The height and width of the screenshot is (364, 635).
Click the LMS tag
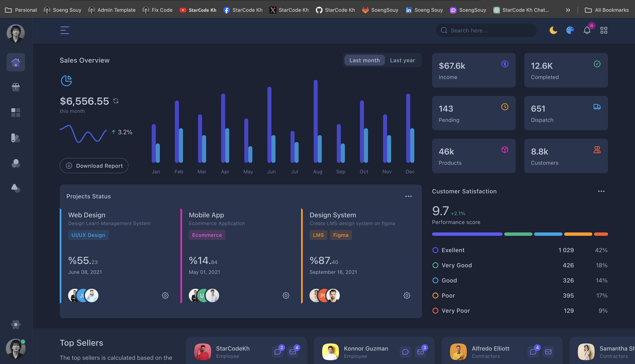point(318,235)
